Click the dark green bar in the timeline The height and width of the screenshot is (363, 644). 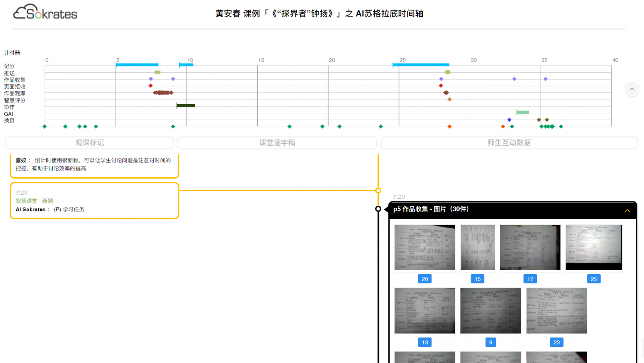[186, 106]
